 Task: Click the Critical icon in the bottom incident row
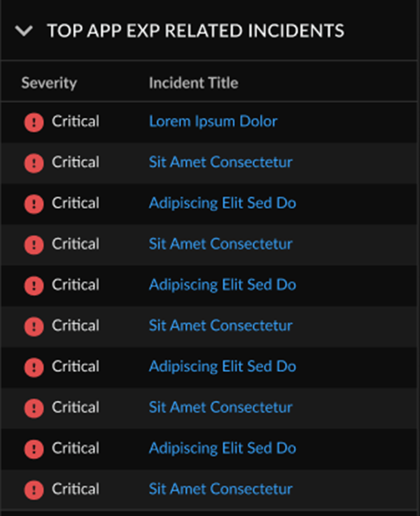(x=34, y=490)
